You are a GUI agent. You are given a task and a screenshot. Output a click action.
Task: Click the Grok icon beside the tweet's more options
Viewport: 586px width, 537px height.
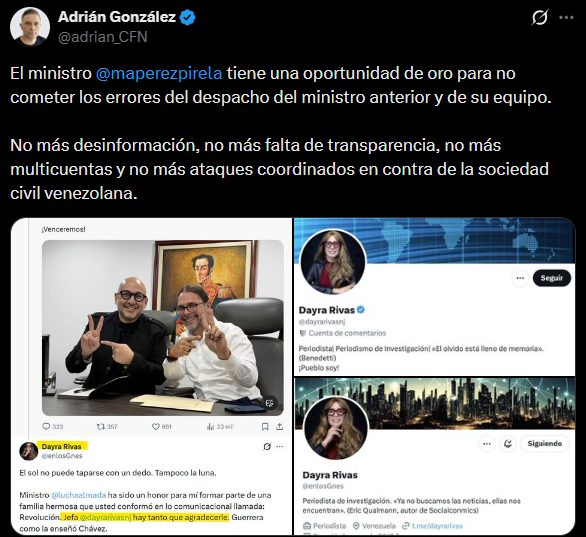(540, 17)
